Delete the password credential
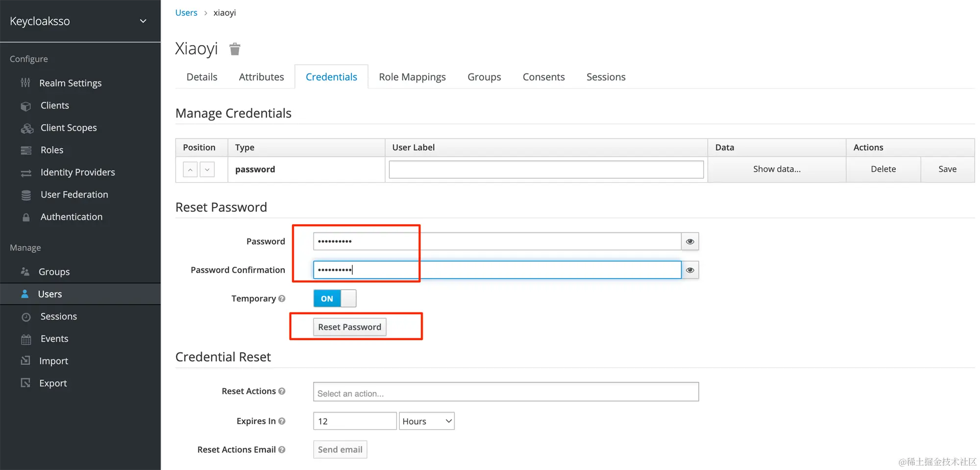 tap(883, 169)
